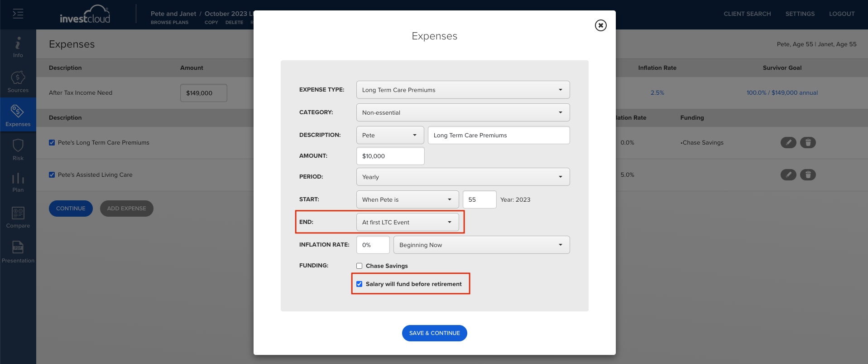Open the Compare sidebar section
This screenshot has width=868, height=364.
[x=18, y=217]
